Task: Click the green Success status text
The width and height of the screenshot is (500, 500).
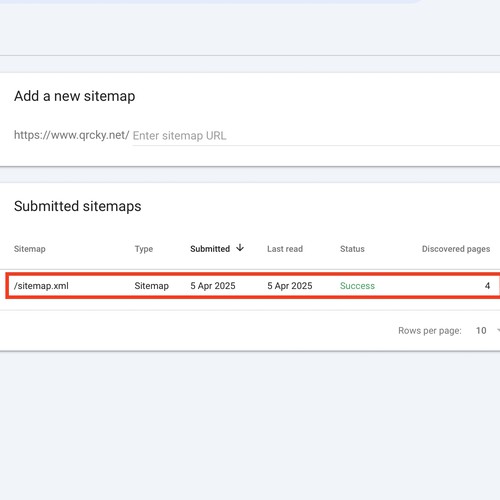Action: coord(357,286)
